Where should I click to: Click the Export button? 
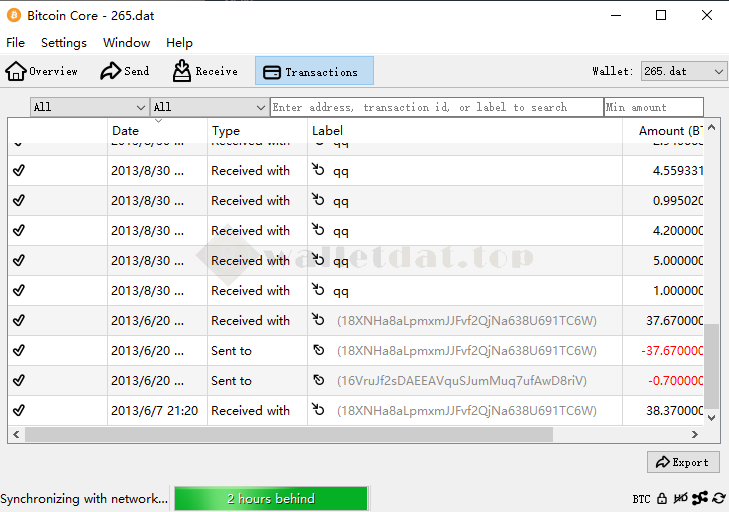tap(683, 462)
